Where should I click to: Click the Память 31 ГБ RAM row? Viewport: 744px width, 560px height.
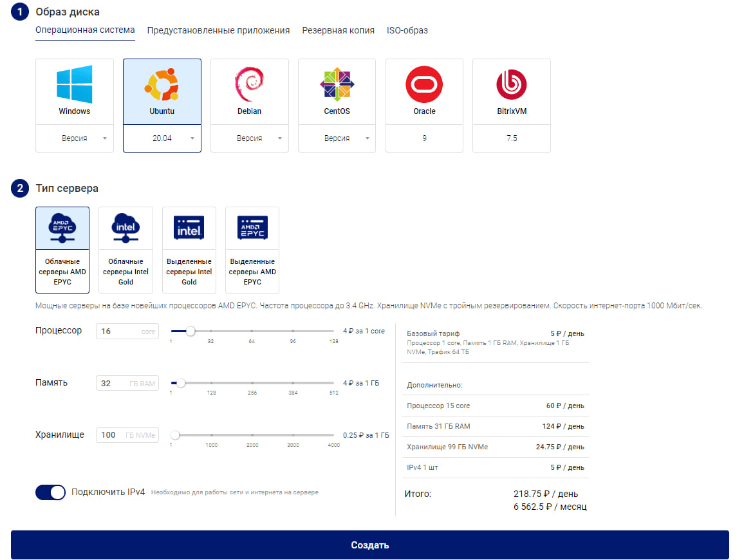496,426
